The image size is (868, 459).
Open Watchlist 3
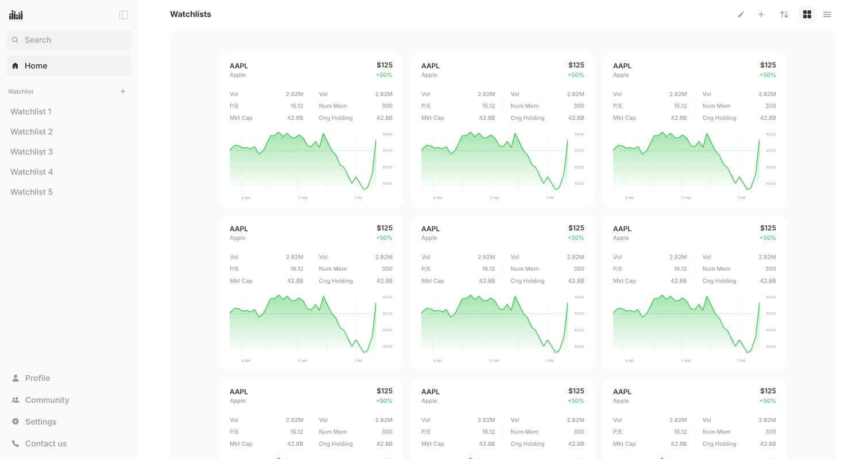click(x=32, y=151)
